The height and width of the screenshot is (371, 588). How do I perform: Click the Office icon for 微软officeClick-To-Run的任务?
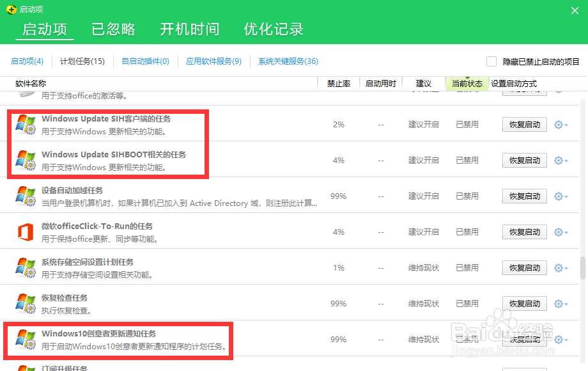[x=26, y=232]
